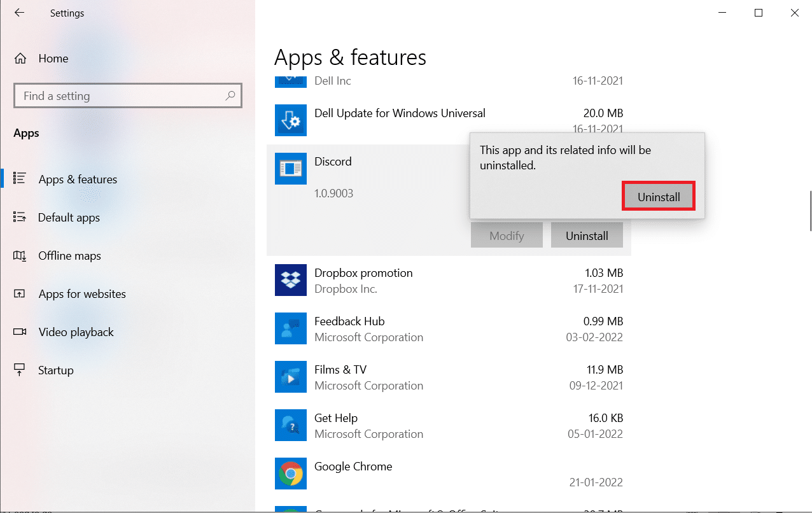812x513 pixels.
Task: Select the Video playback camera icon
Action: 20,332
